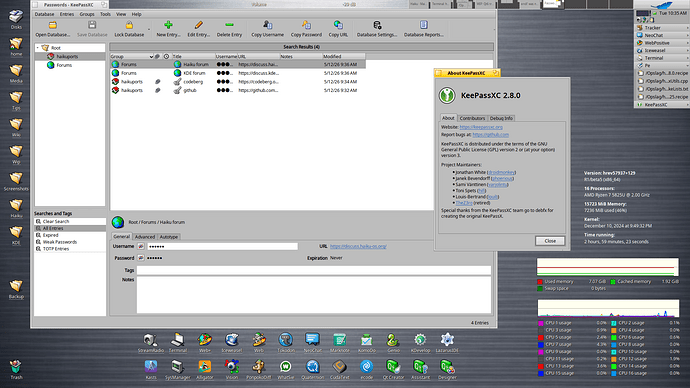Open toolbar overflow arrow after Lock Database
The height and width of the screenshot is (388, 690).
pos(149,29)
